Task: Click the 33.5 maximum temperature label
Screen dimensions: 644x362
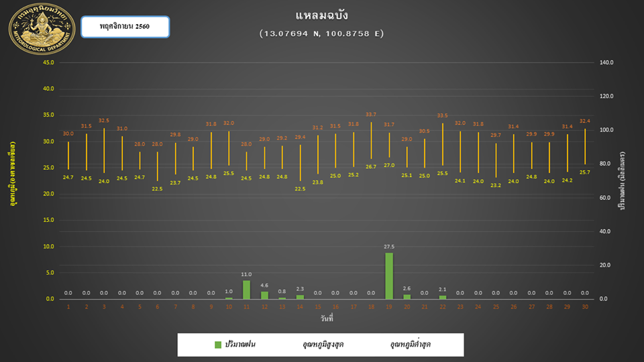Action: point(442,116)
